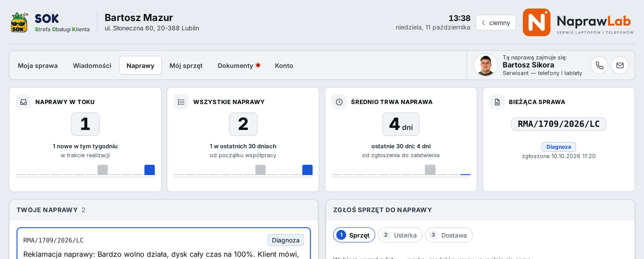Email the technician via envelope icon
Screen dimensions: 644x259
[620, 65]
